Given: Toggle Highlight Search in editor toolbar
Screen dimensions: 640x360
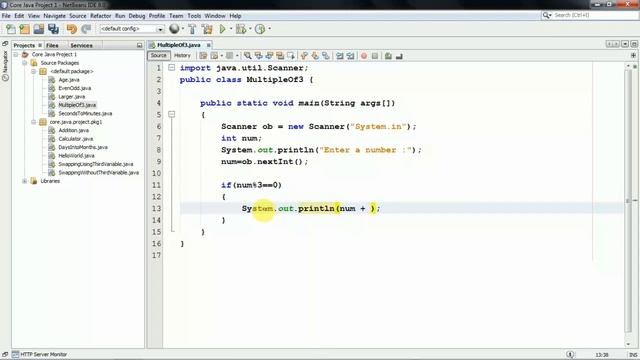Looking at the screenshot, I should pyautogui.click(x=280, y=56).
